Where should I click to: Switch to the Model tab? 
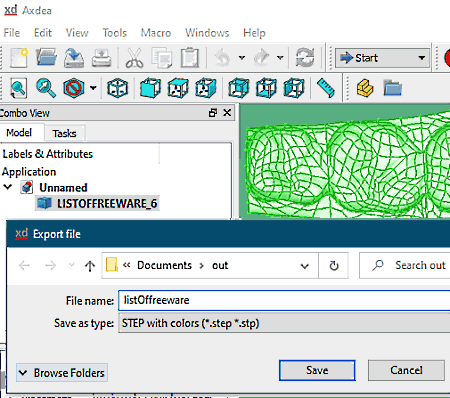[19, 133]
